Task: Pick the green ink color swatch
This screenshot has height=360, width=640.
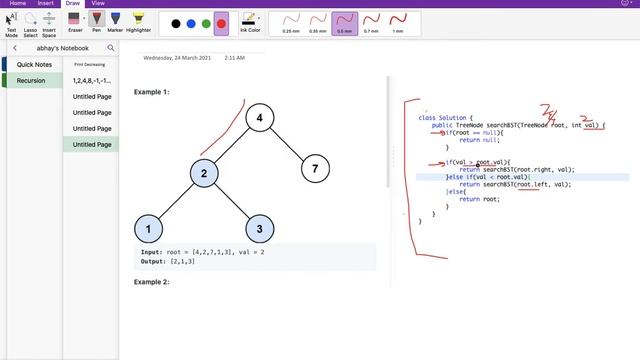Action: pyautogui.click(x=206, y=24)
